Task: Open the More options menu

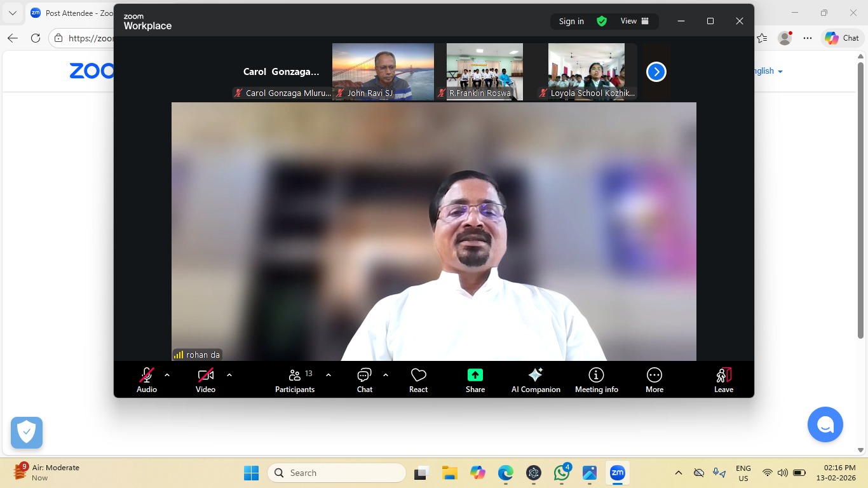Action: 654,380
